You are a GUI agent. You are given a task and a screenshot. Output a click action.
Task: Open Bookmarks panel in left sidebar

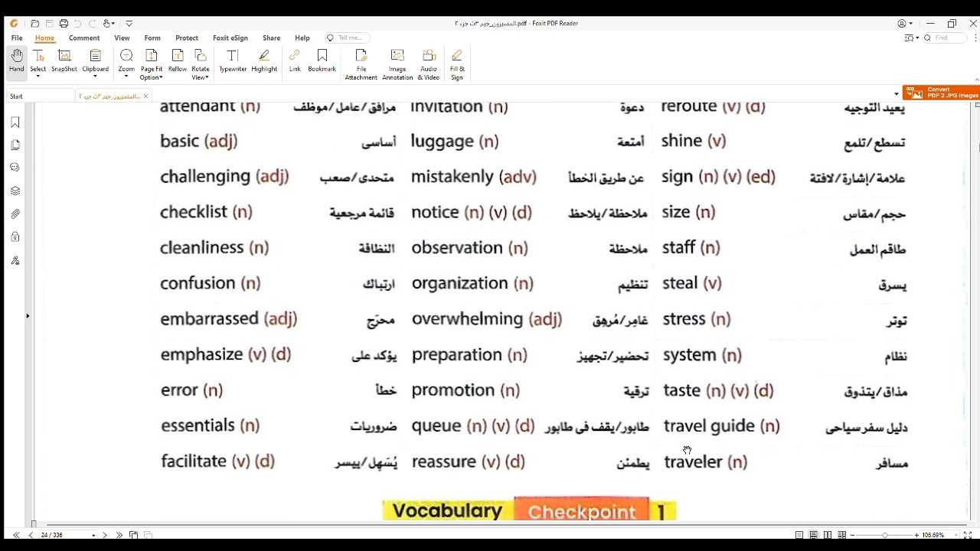tap(15, 122)
